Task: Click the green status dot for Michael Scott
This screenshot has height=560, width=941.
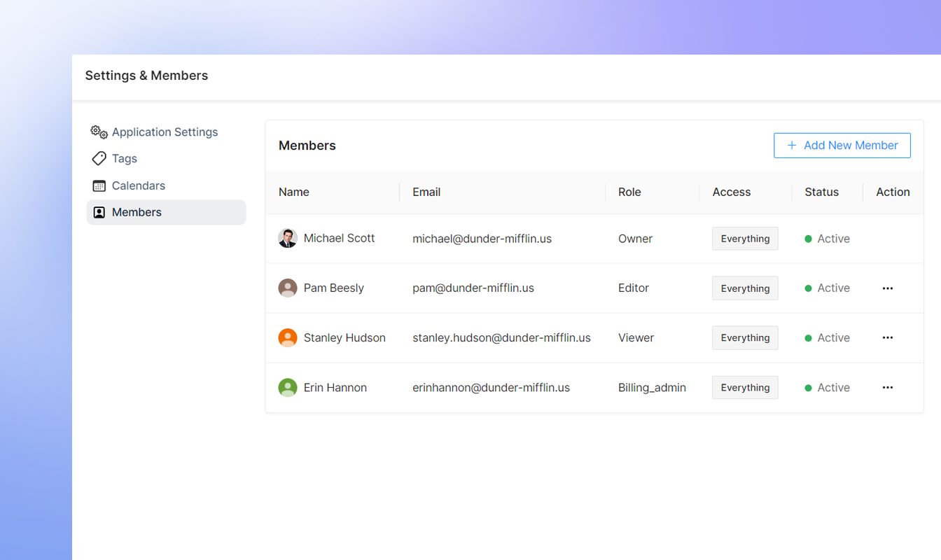Action: (x=808, y=239)
